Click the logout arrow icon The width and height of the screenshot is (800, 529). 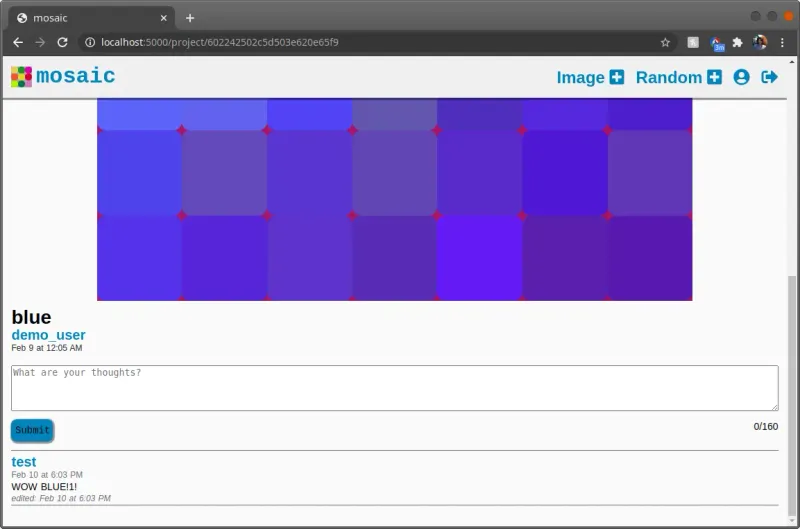point(769,77)
